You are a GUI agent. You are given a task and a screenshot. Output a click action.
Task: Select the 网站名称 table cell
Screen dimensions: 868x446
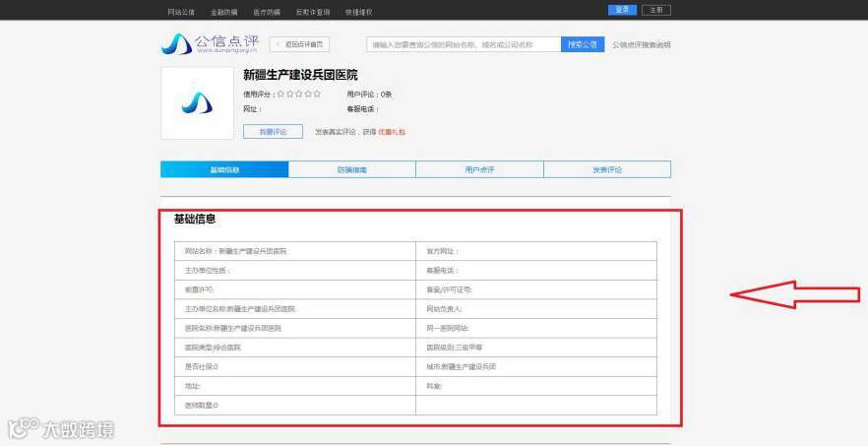tap(295, 251)
